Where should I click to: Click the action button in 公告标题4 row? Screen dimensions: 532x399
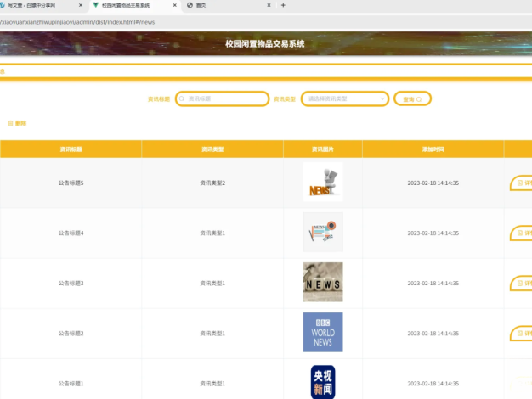(521, 233)
